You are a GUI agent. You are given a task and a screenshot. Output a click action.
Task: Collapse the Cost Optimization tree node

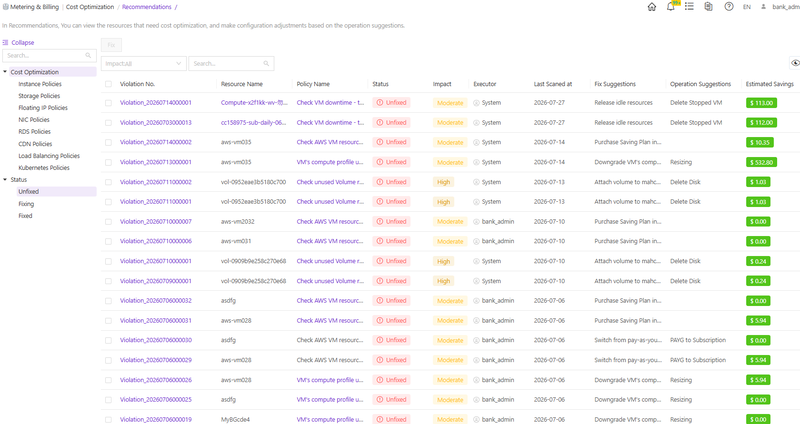[5, 72]
